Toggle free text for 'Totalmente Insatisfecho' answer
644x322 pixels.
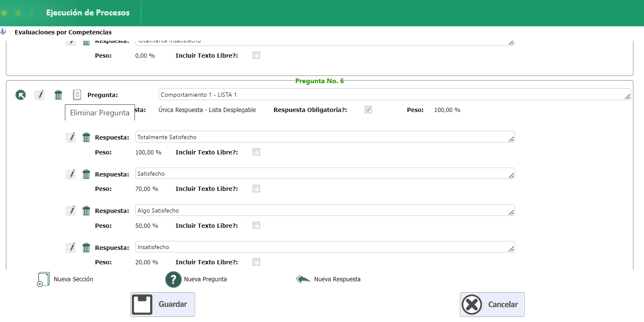256,55
